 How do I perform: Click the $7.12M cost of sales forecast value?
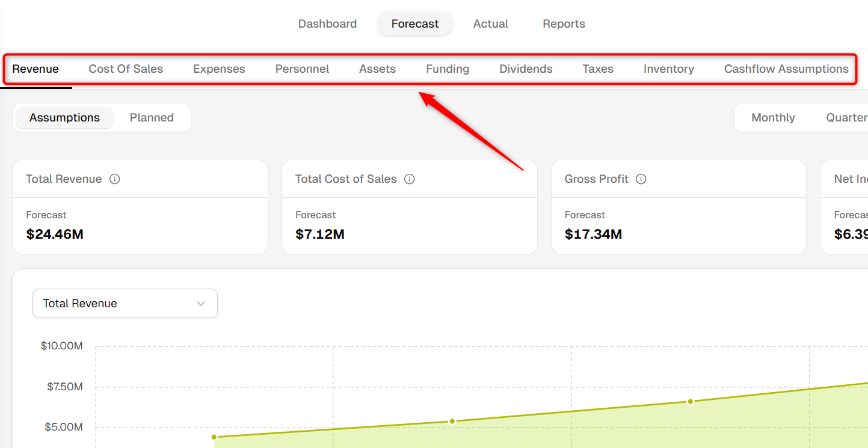pos(320,235)
